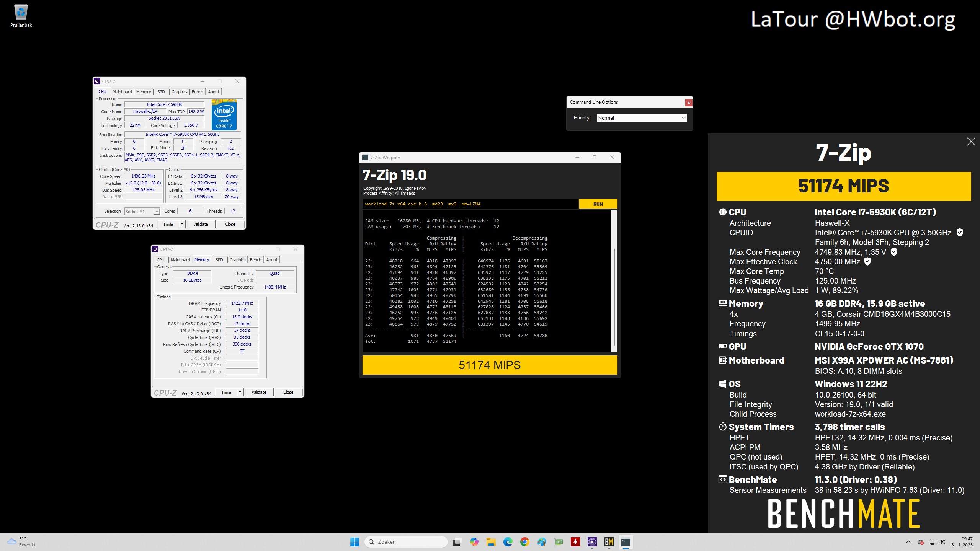The height and width of the screenshot is (551, 980).
Task: Open the Paint icon on the taskbar
Action: click(541, 542)
